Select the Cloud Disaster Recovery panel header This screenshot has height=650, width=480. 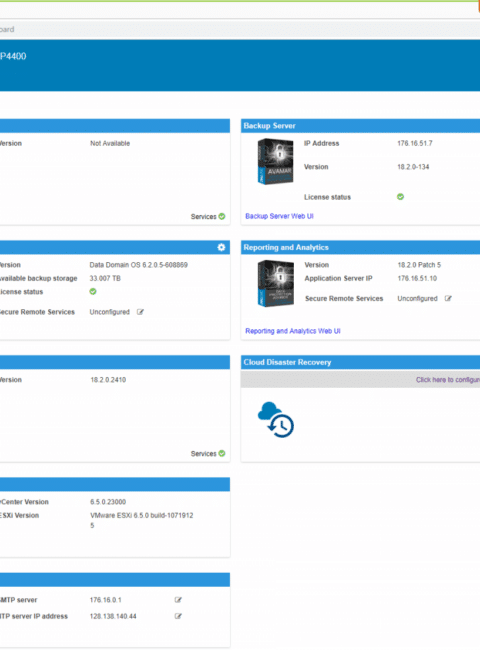(360, 362)
